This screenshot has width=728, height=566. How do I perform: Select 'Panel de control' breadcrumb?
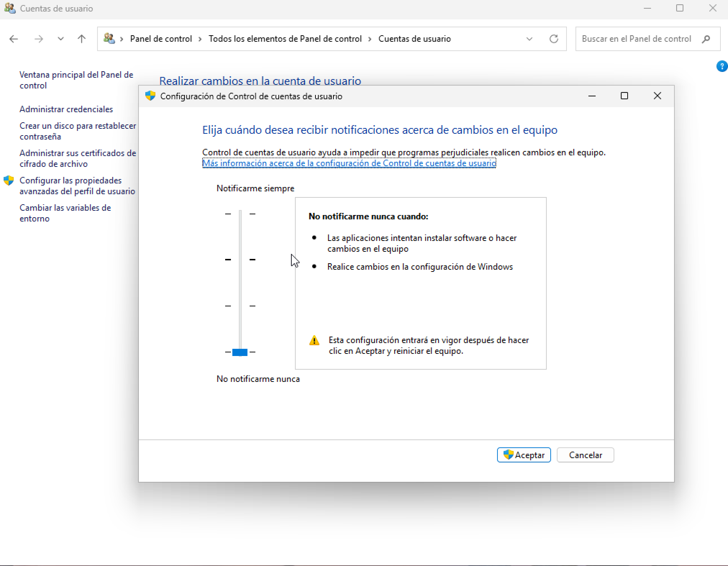click(161, 39)
